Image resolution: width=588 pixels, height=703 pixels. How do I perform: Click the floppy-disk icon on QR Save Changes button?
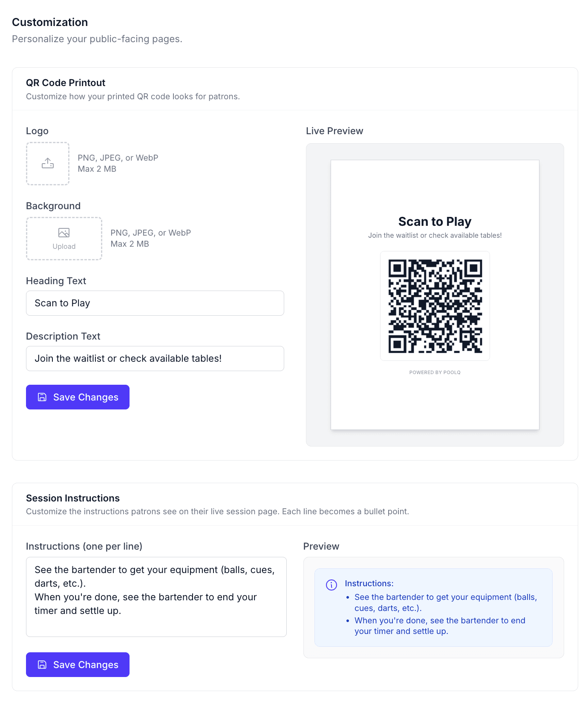click(x=42, y=397)
